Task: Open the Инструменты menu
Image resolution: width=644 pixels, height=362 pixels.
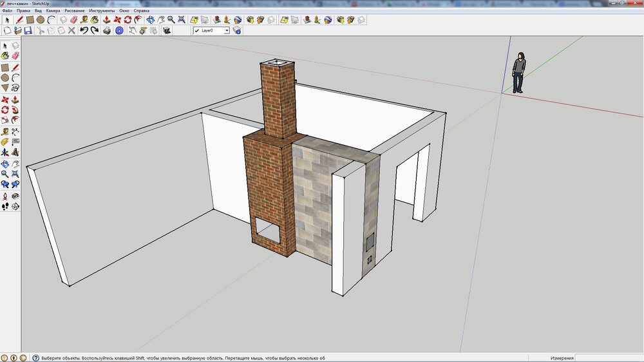Action: click(x=102, y=11)
